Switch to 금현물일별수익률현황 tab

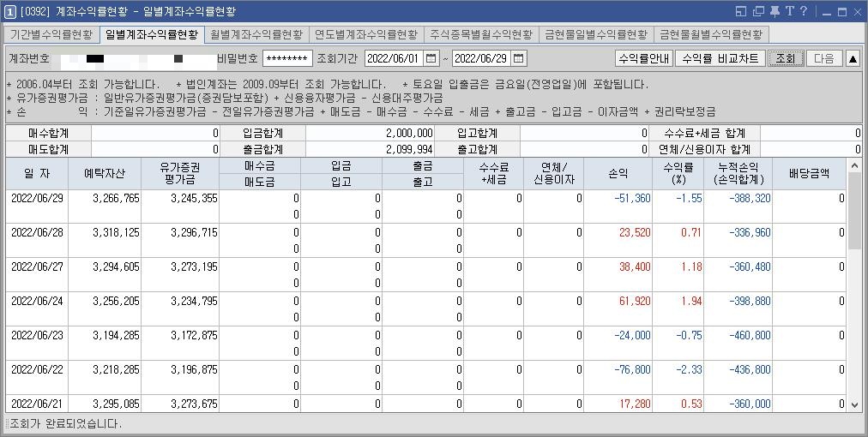[596, 34]
